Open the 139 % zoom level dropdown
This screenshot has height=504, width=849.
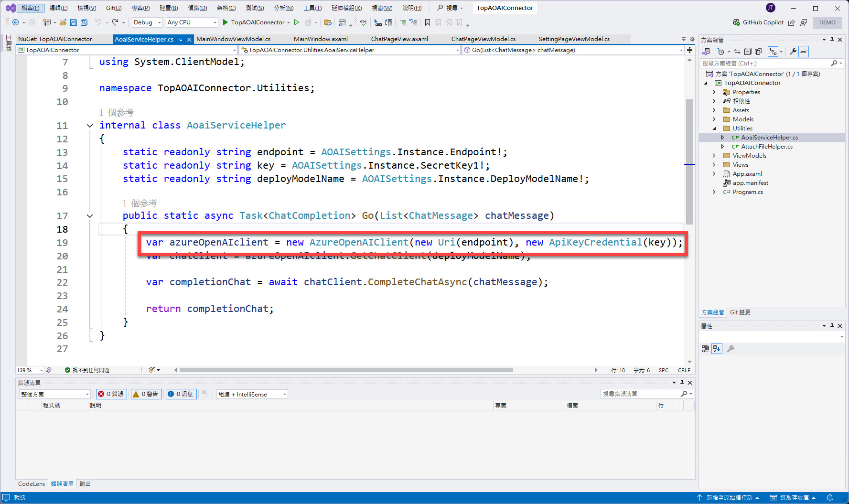tap(30, 370)
